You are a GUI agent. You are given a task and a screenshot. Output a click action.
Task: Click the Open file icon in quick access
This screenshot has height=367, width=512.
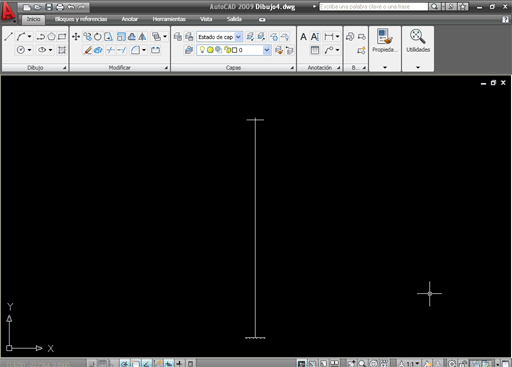click(38, 7)
